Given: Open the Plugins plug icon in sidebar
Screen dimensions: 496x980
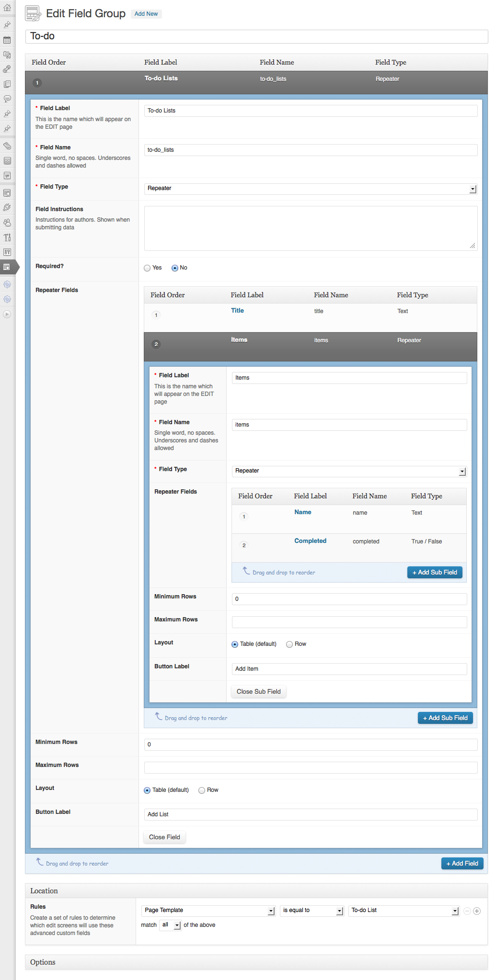Looking at the screenshot, I should point(7,207).
